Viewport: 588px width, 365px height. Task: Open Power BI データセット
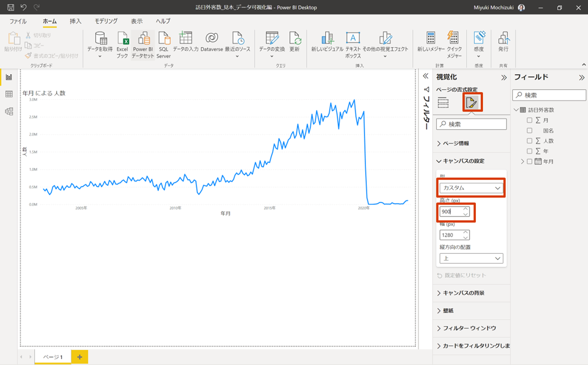(x=143, y=45)
